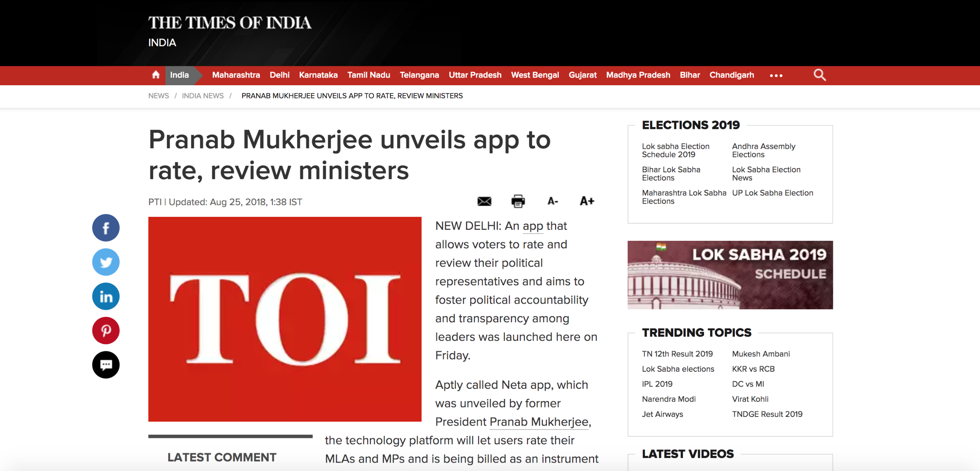980x471 pixels.
Task: Click the TOI article image
Action: [285, 319]
